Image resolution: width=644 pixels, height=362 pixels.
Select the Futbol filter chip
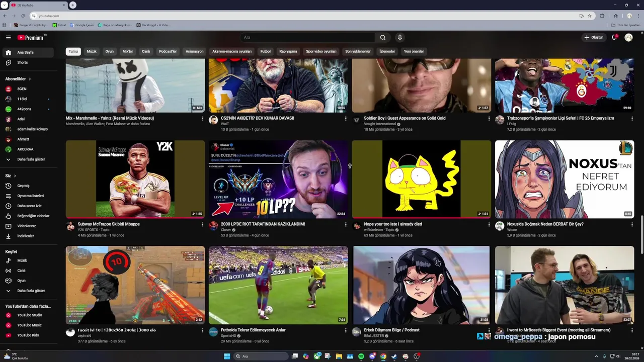266,51
